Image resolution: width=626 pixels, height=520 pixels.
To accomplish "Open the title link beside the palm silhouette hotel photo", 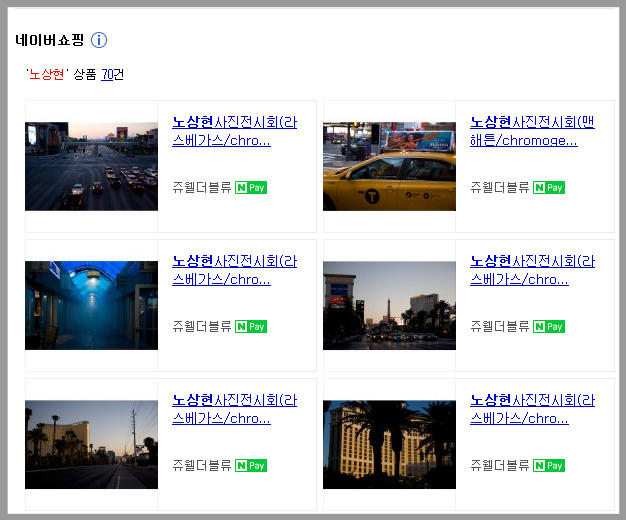I will pos(532,409).
